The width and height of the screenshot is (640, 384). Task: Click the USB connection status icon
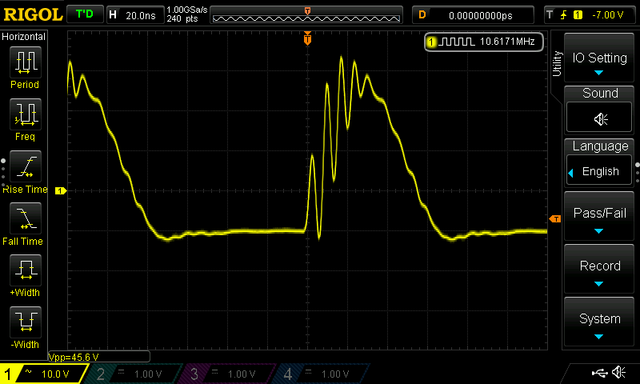(599, 372)
